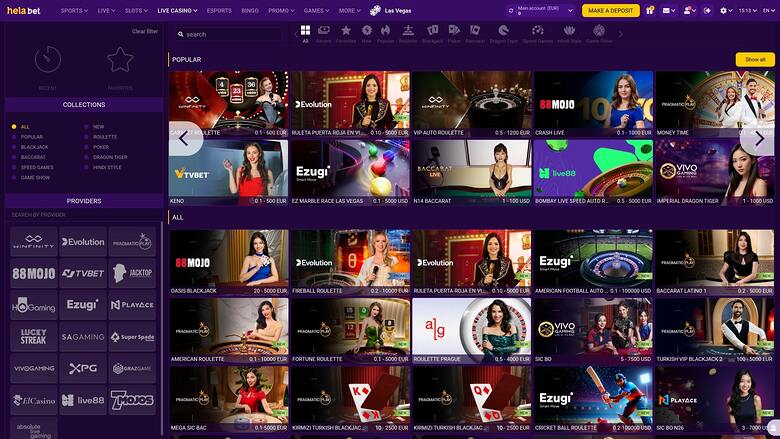Image resolution: width=780 pixels, height=439 pixels.
Task: Select the New category badge icon
Action: click(x=367, y=31)
